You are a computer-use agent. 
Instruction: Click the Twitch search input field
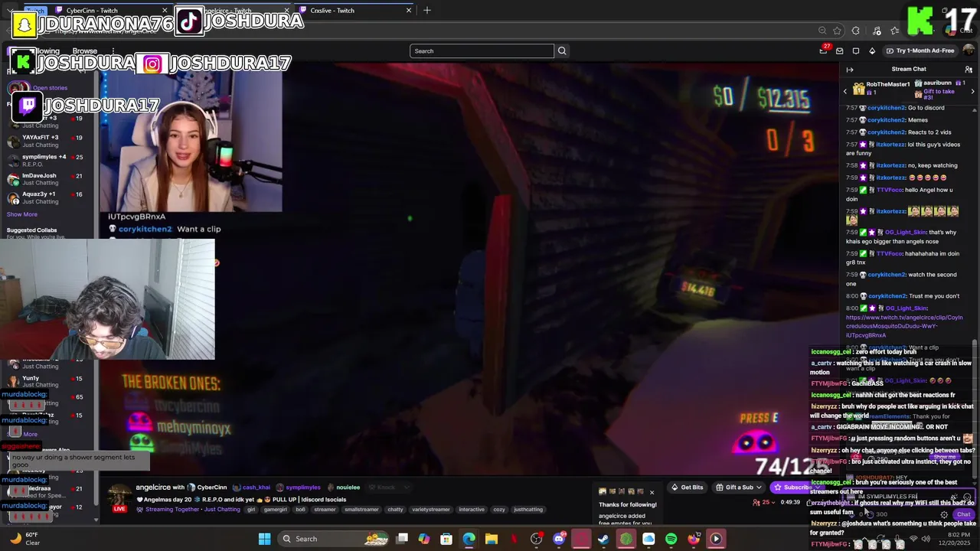[482, 51]
